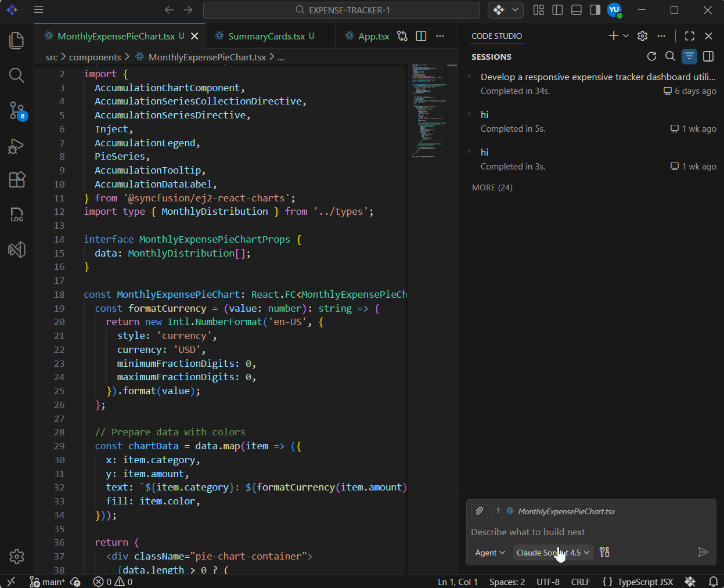Click the CODE STUDIO panel tab
This screenshot has width=724, height=588.
click(496, 36)
